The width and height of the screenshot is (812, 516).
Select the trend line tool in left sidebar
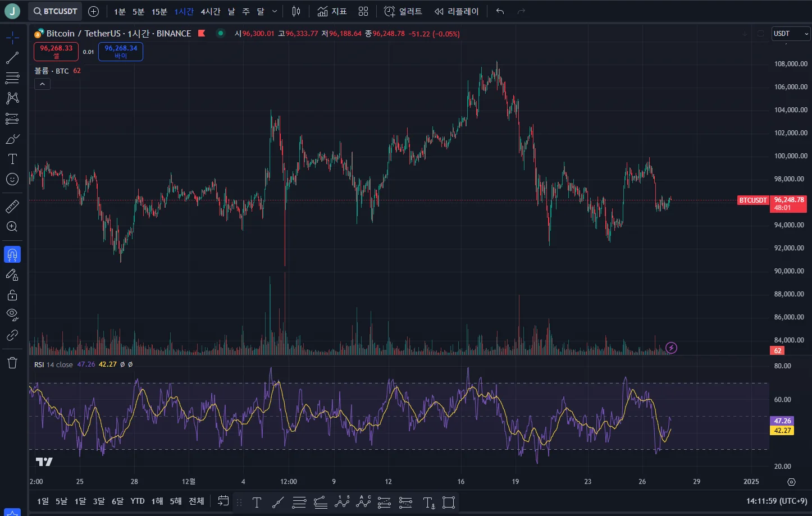pyautogui.click(x=12, y=58)
